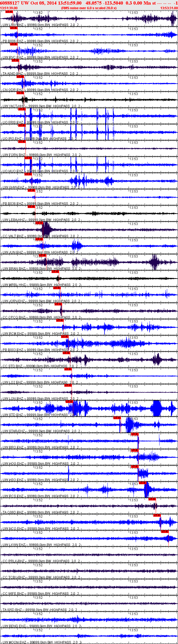Screen dimensions: 178x644
Task: Select the PB.B036.EHZ station label
Action: [13, 204]
